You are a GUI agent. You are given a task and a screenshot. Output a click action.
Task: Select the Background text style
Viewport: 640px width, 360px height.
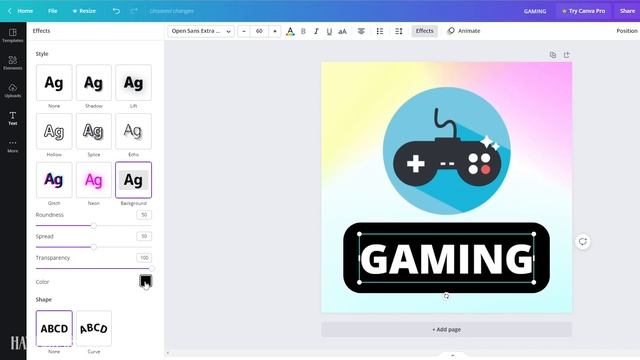[133, 180]
